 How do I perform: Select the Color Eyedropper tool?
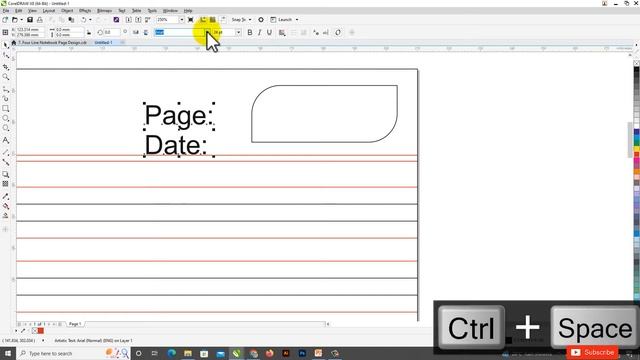click(6, 196)
